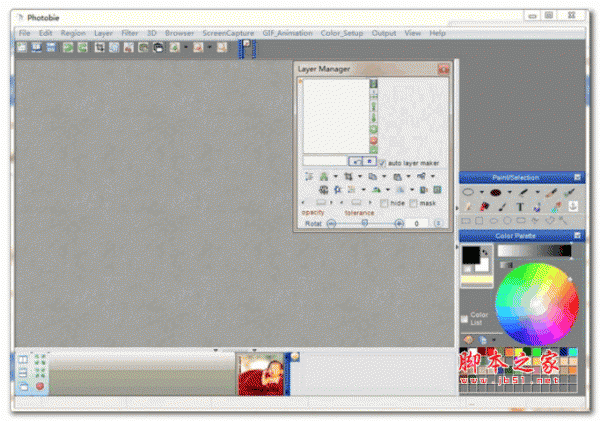Select the freehand lasso selection shape
This screenshot has width=600, height=421.
click(535, 220)
